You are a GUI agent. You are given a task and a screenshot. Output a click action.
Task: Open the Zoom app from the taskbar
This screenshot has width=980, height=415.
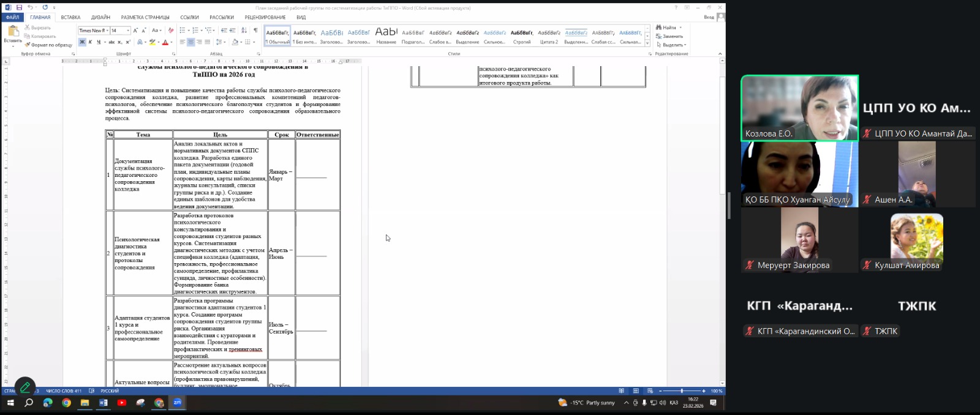tap(177, 403)
